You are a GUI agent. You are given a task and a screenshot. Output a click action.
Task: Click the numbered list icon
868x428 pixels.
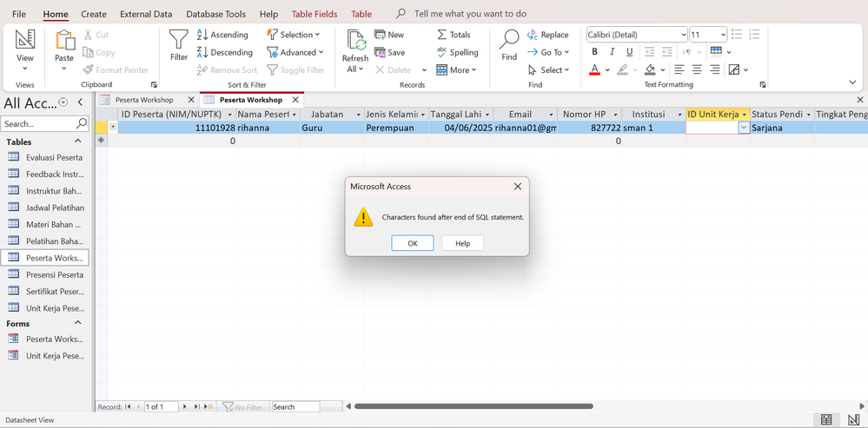point(754,35)
